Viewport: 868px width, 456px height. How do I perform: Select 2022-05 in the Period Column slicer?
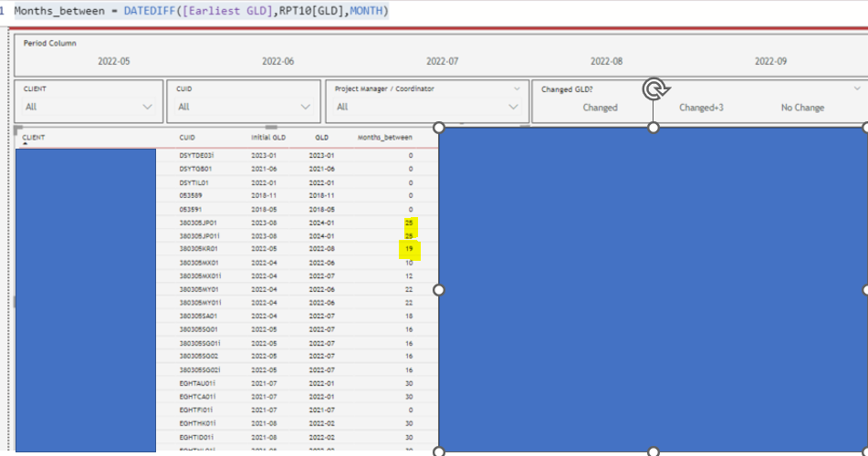[114, 61]
